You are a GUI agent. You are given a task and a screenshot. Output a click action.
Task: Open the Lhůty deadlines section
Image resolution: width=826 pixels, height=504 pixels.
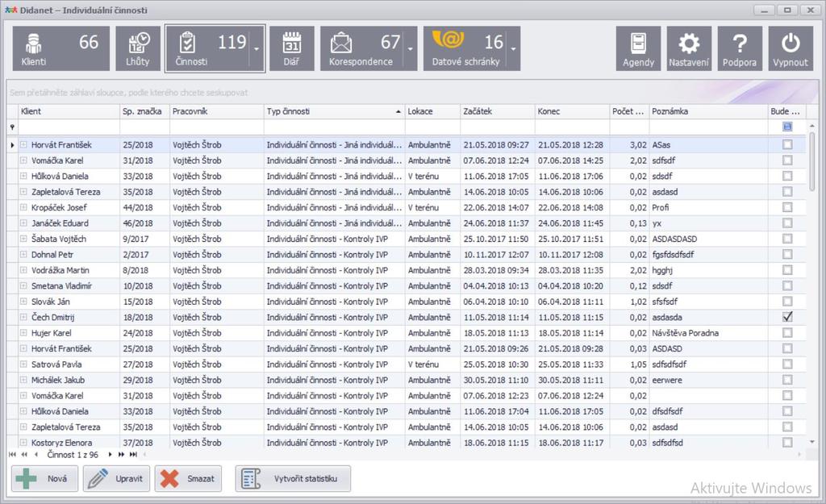[138, 48]
